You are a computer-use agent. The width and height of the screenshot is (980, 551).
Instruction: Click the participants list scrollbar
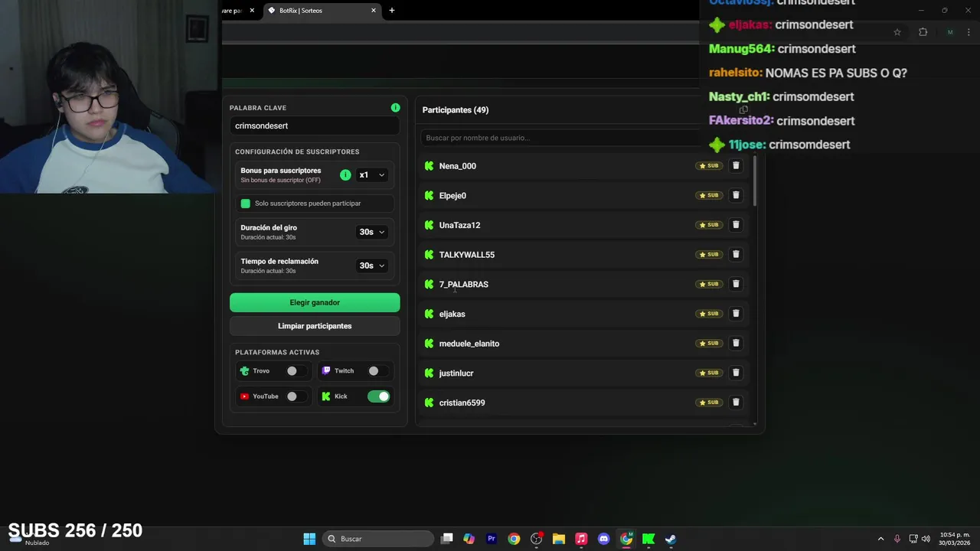point(755,181)
